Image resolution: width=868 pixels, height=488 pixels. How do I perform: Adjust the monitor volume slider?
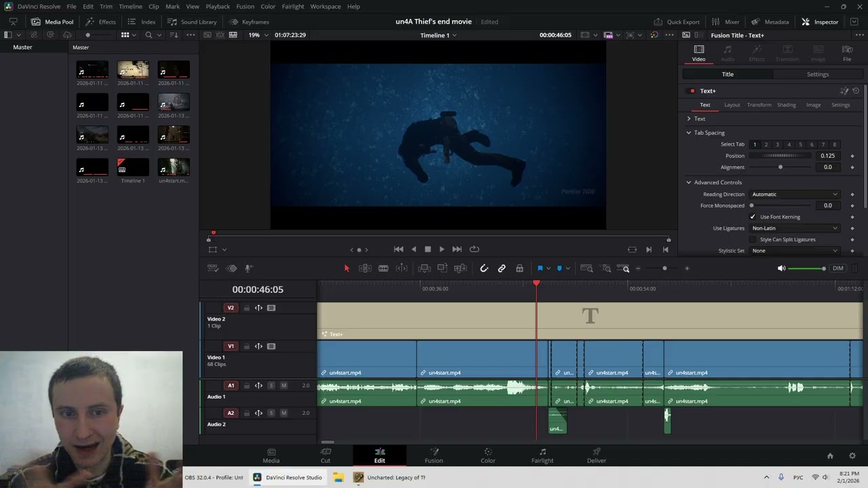(x=808, y=268)
